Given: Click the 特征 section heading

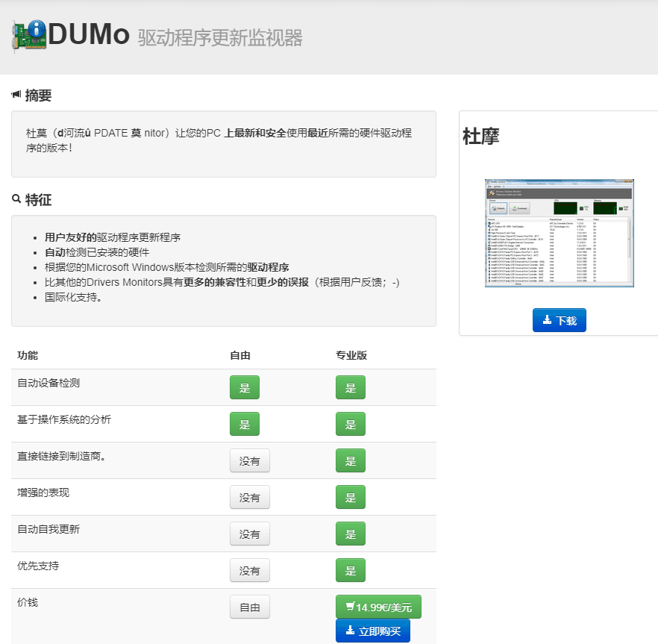Looking at the screenshot, I should [38, 200].
